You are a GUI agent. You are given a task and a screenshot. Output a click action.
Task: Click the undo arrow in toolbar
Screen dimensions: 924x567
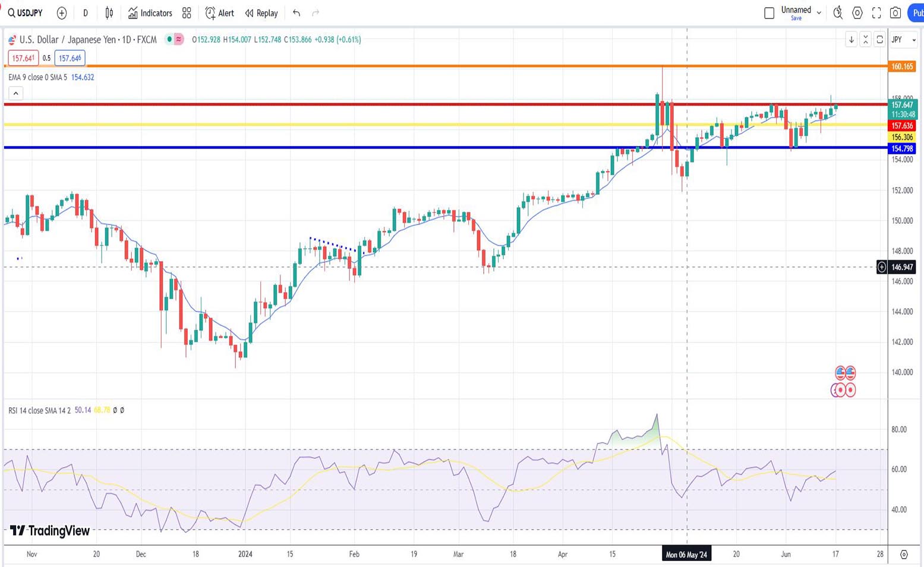tap(297, 13)
